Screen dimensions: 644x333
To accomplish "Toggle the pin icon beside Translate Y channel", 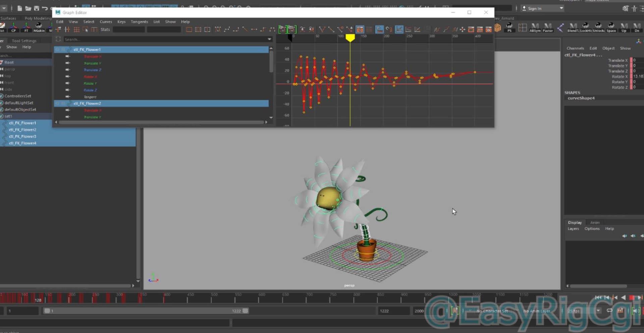I will tap(68, 63).
